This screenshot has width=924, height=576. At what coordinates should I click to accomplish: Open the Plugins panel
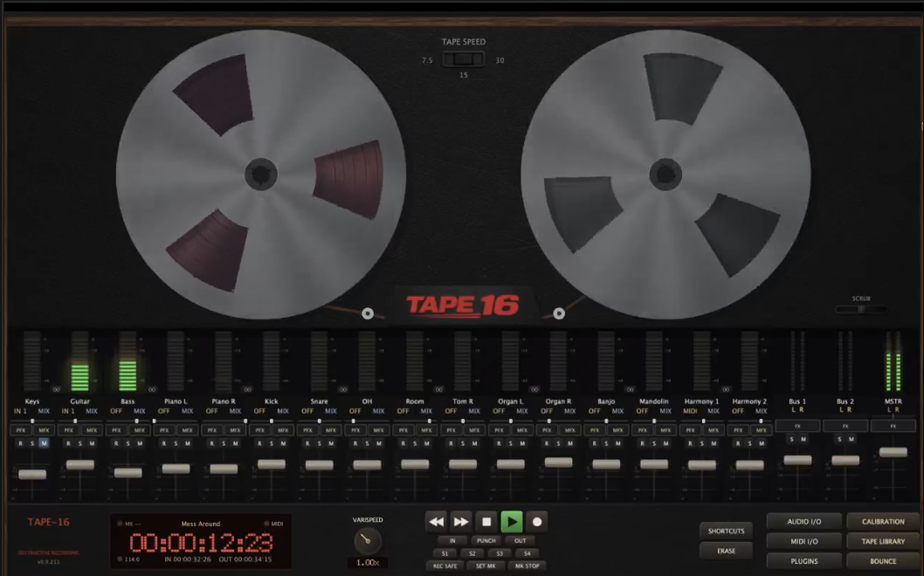(x=803, y=561)
